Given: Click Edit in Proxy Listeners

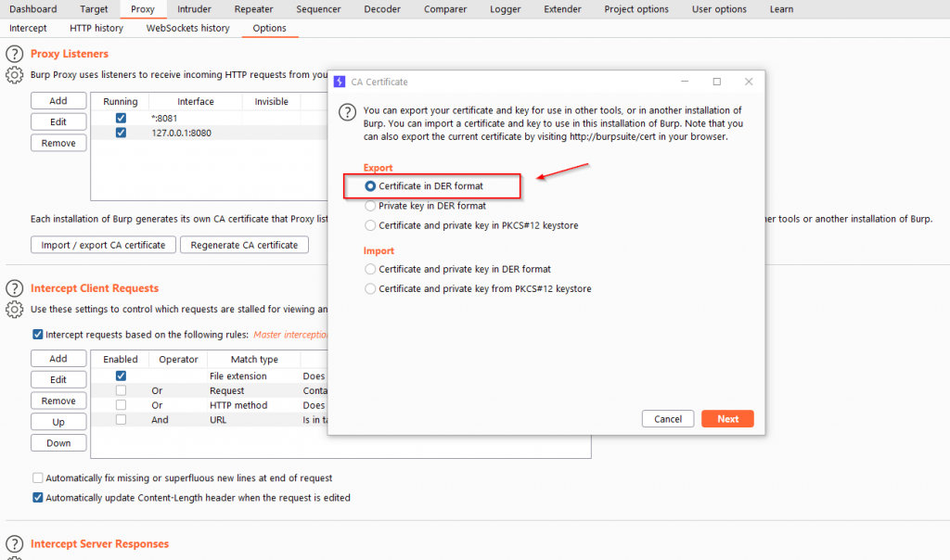Looking at the screenshot, I should click(58, 121).
